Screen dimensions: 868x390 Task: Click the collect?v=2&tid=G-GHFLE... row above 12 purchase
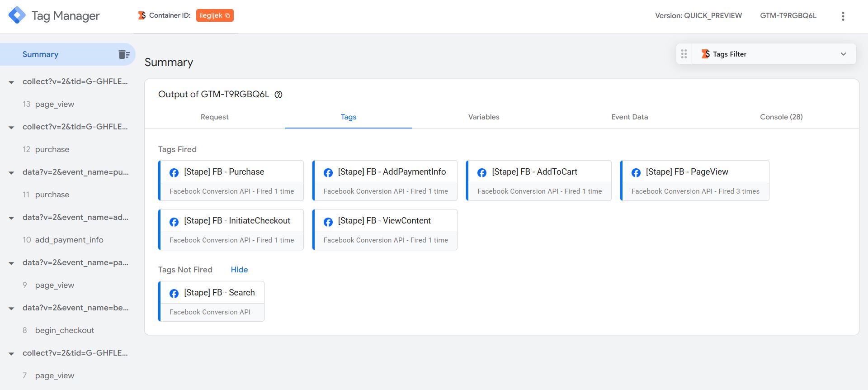coord(75,127)
